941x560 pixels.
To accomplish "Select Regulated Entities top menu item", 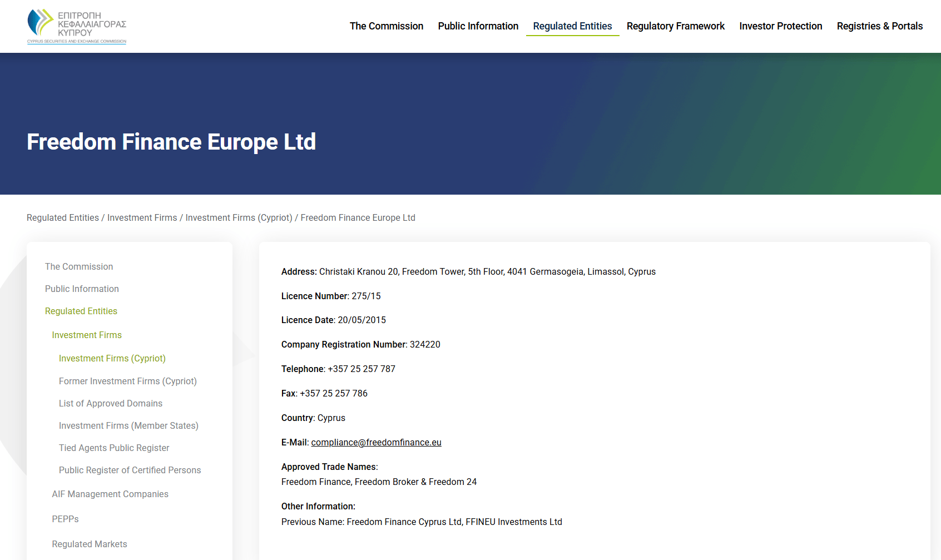I will point(572,26).
